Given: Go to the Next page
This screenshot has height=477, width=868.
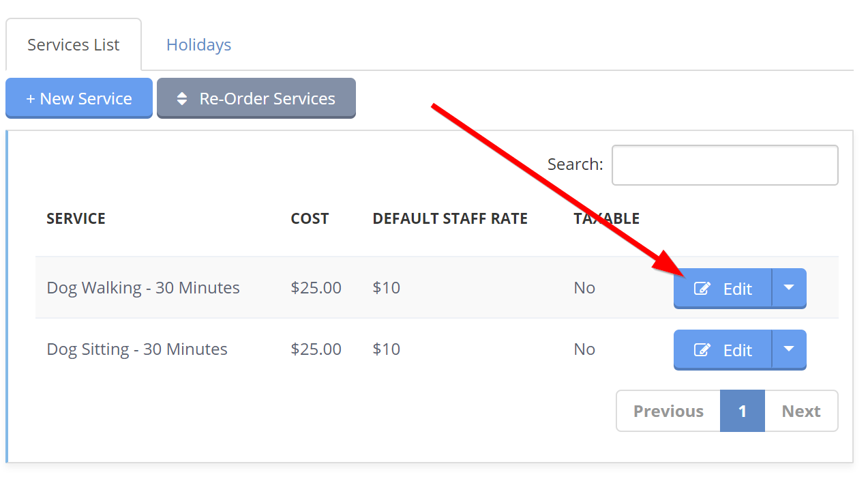Looking at the screenshot, I should coord(801,411).
